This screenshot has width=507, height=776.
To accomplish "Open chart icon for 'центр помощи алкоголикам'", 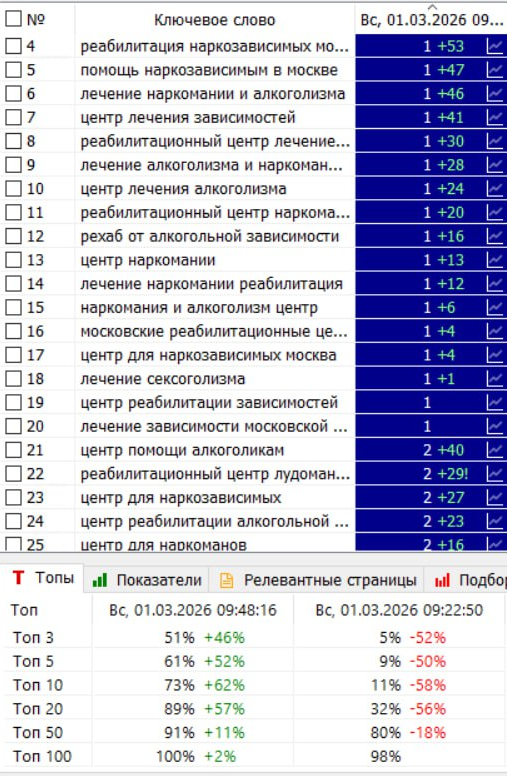I will click(495, 450).
